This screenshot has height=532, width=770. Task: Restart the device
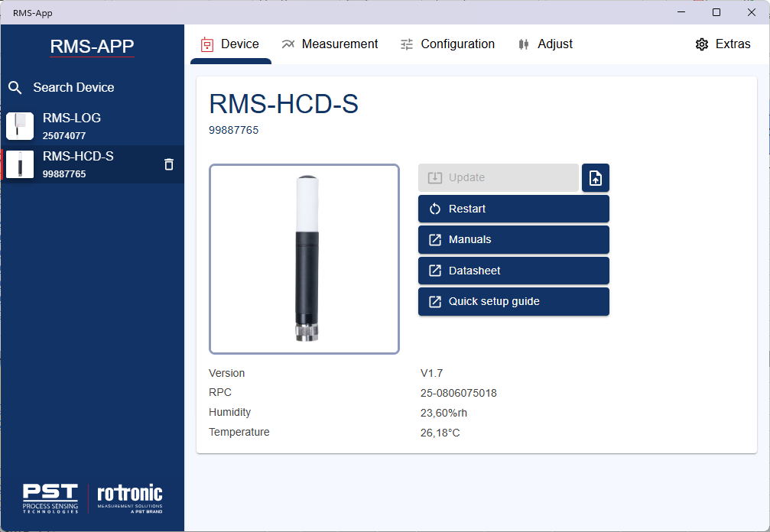pyautogui.click(x=513, y=208)
